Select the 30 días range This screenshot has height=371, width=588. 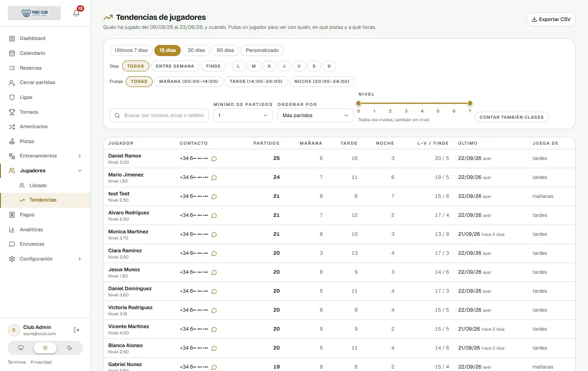coord(196,50)
